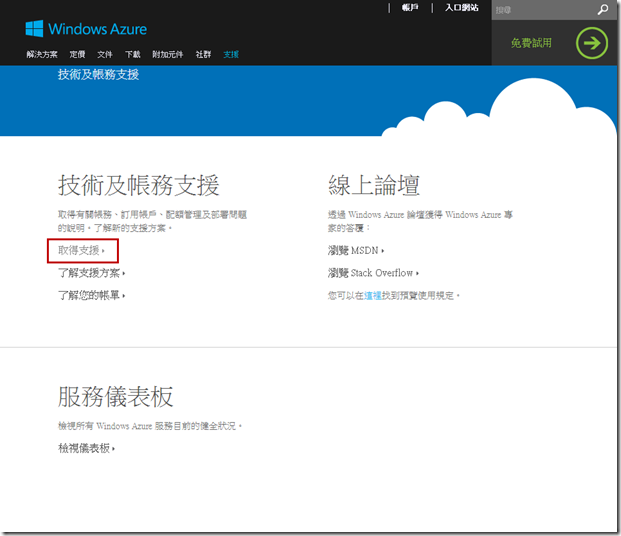Click the 技術及帳務支援 banner title
Image resolution: width=621 pixels, height=536 pixels.
coord(98,74)
